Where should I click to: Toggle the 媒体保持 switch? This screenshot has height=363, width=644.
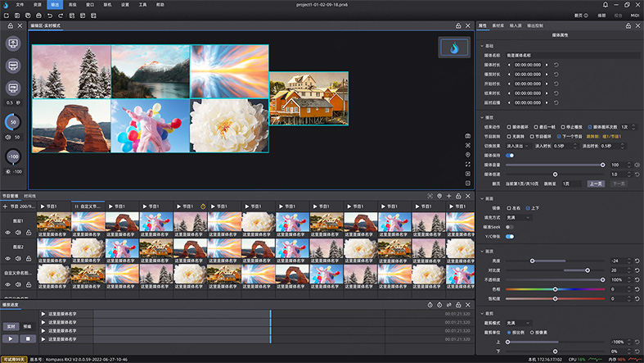click(x=510, y=155)
